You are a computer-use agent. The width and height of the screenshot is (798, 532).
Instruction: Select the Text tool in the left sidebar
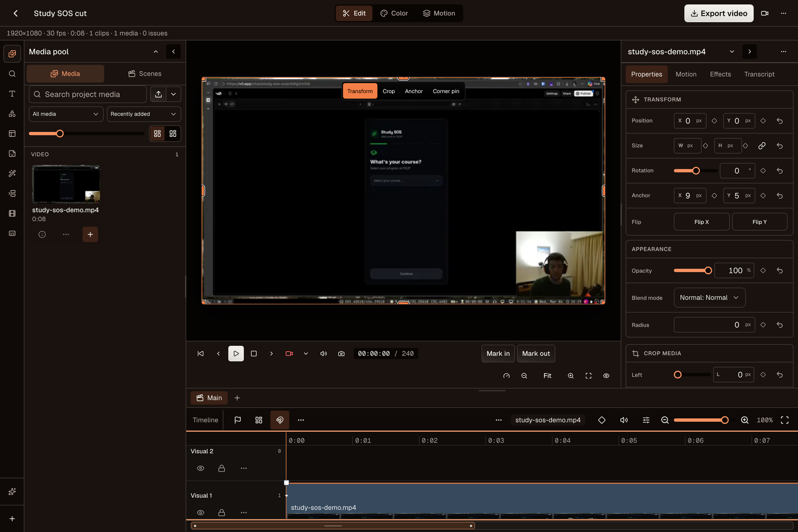pos(12,94)
